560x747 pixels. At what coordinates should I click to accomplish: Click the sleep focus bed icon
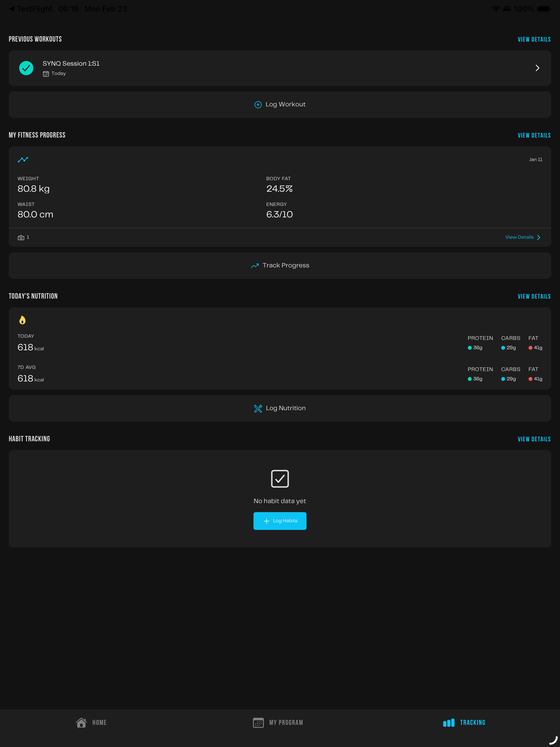pyautogui.click(x=507, y=9)
